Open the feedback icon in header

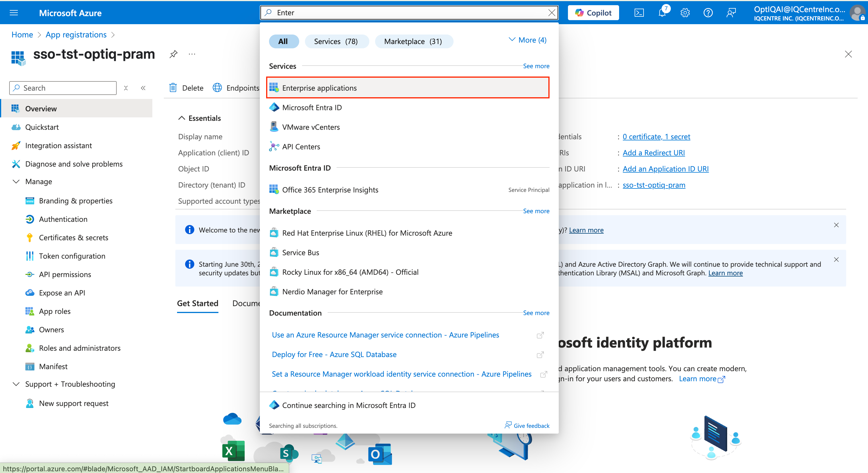(731, 13)
